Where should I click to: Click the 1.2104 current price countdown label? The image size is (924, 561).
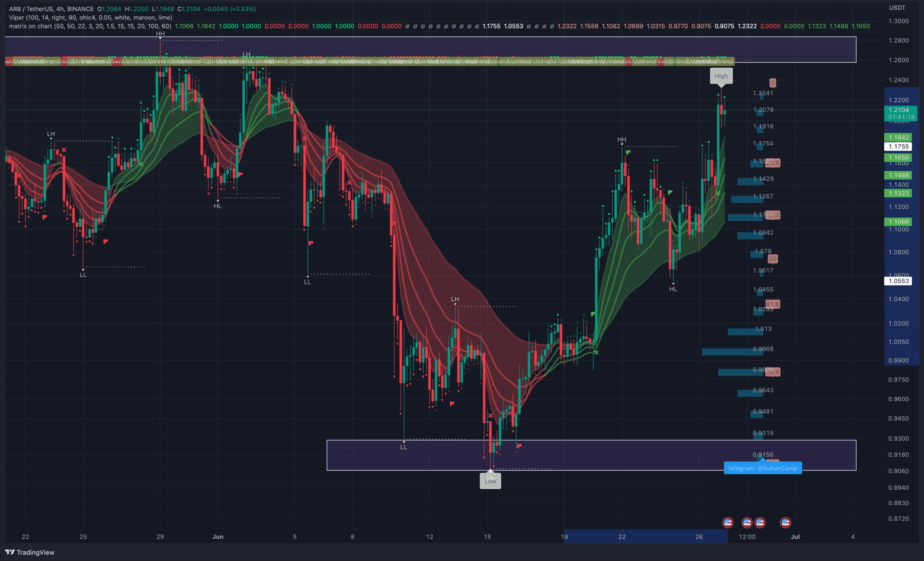[x=901, y=113]
